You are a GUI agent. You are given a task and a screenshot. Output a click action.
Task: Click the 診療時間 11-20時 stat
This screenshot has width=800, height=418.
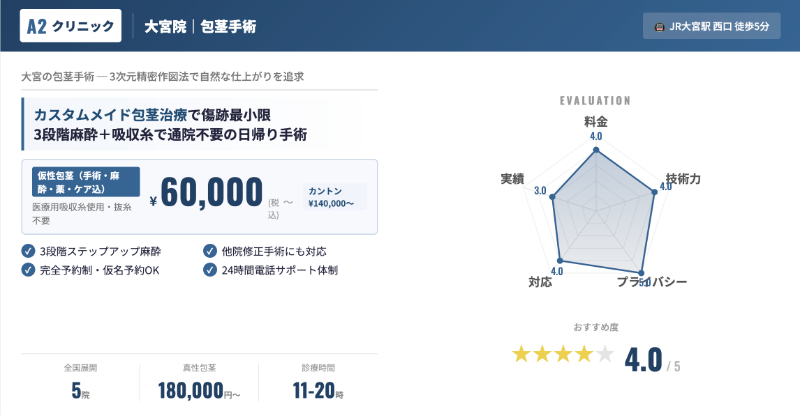tap(320, 383)
